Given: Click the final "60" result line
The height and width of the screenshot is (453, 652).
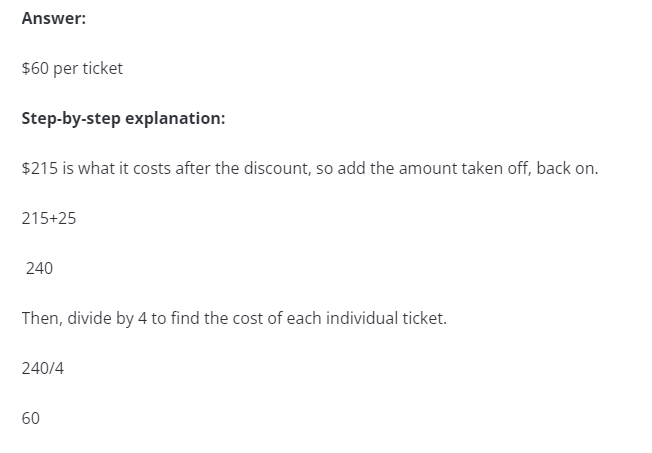Looking at the screenshot, I should [31, 418].
